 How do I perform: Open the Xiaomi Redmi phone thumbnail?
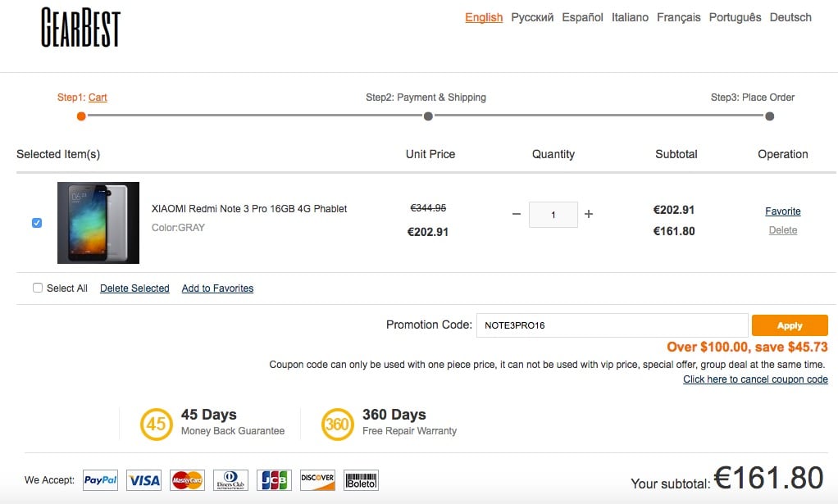coord(98,223)
